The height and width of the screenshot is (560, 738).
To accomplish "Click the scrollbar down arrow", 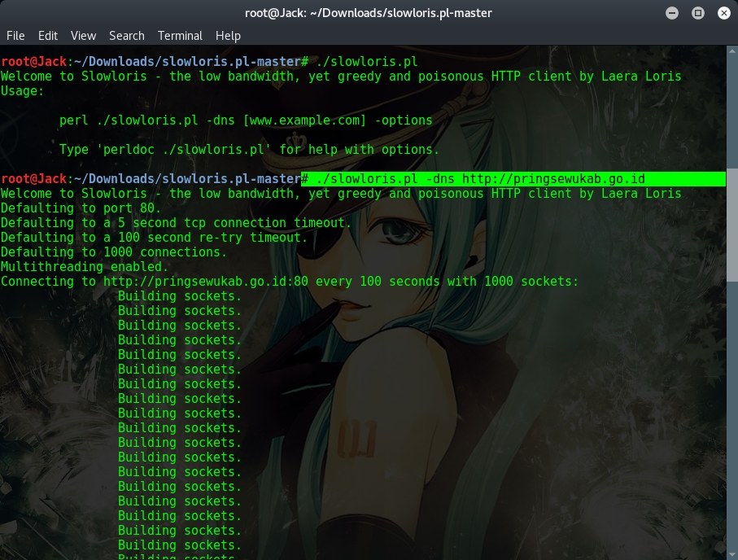I will [x=732, y=555].
